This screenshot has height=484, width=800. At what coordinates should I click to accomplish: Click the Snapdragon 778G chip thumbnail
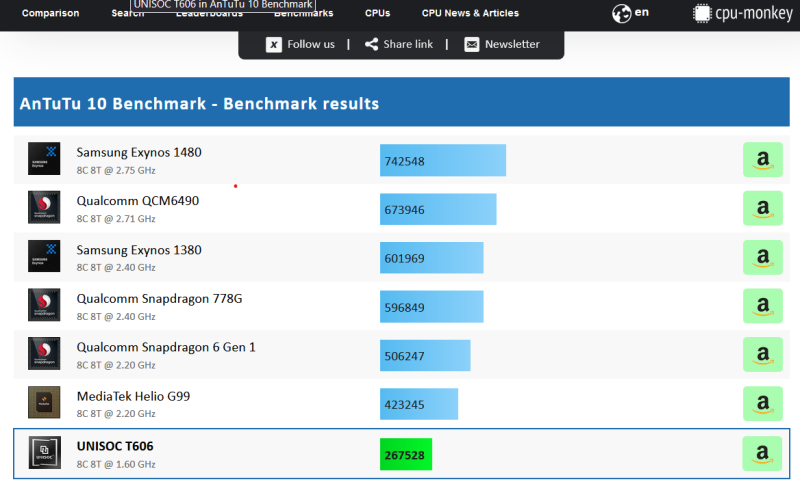[44, 305]
